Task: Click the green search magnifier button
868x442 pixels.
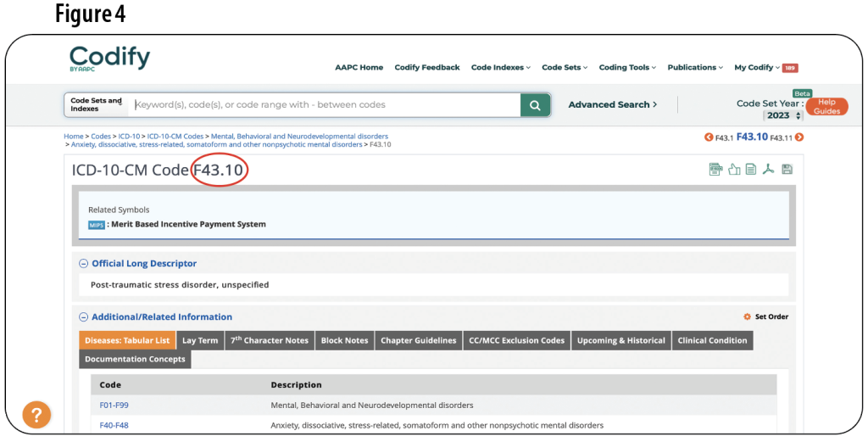Action: [x=535, y=104]
